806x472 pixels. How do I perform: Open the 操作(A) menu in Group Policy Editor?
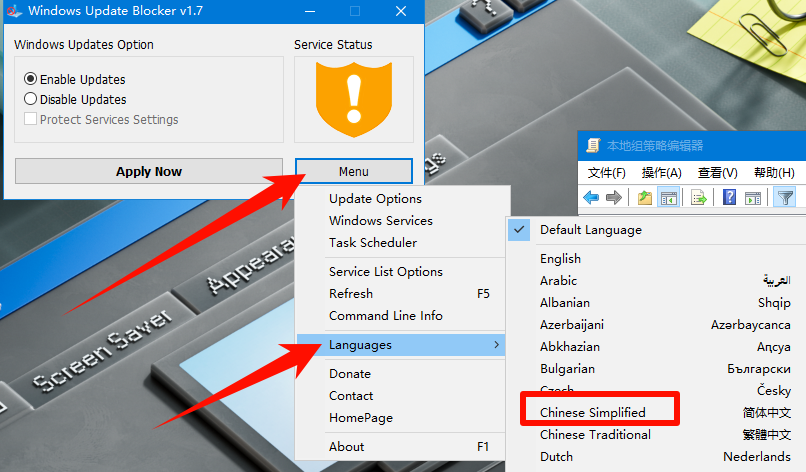[662, 173]
